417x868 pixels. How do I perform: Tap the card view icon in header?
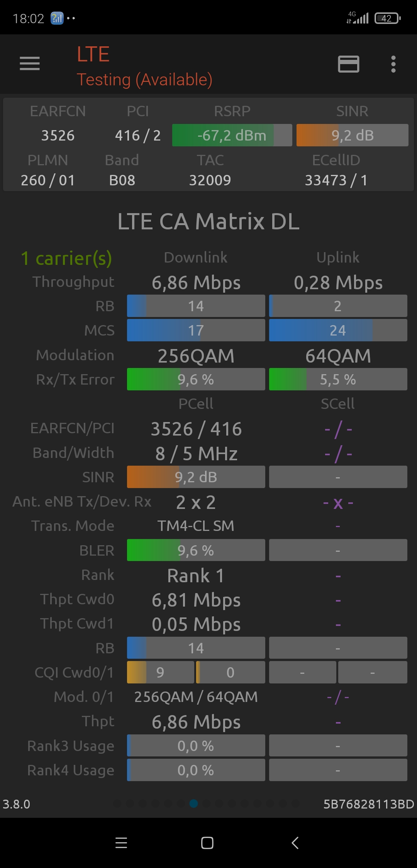pyautogui.click(x=348, y=64)
